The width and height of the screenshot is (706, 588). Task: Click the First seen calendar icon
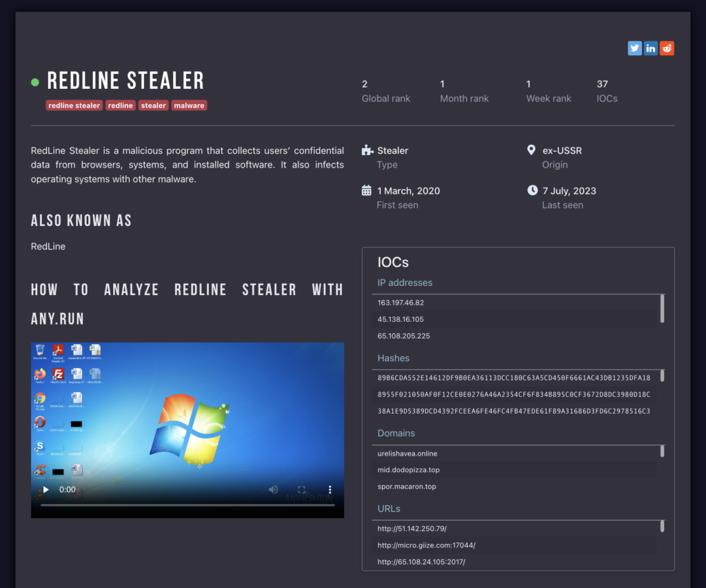(367, 190)
